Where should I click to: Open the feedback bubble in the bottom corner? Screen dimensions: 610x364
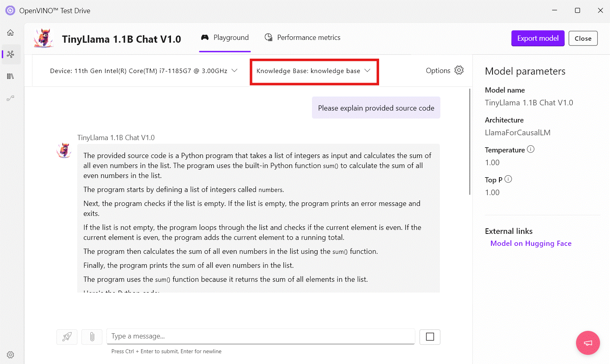tap(588, 343)
